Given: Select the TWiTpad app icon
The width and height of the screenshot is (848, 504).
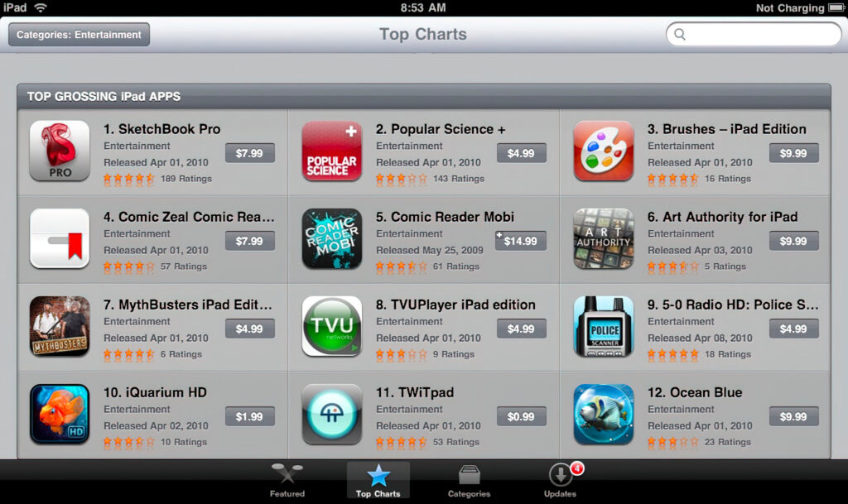Looking at the screenshot, I should tap(331, 415).
